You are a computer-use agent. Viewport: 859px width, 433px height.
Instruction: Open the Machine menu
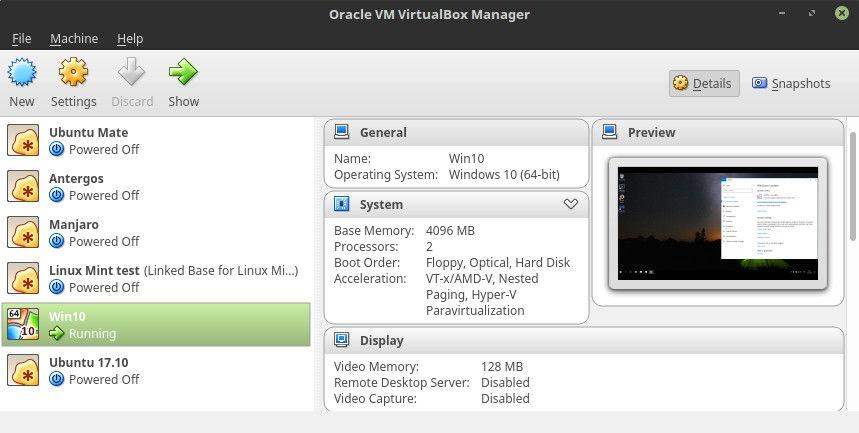pos(74,38)
